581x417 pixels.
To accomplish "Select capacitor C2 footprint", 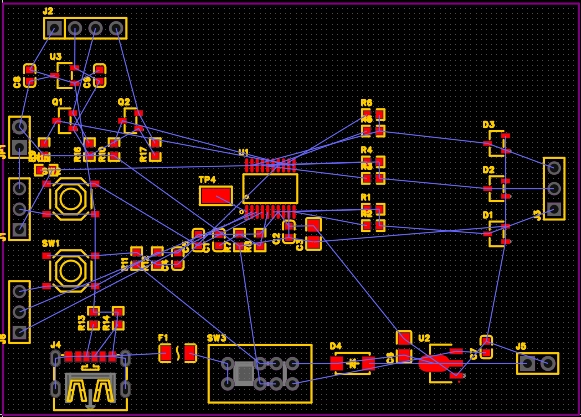I will (x=289, y=232).
